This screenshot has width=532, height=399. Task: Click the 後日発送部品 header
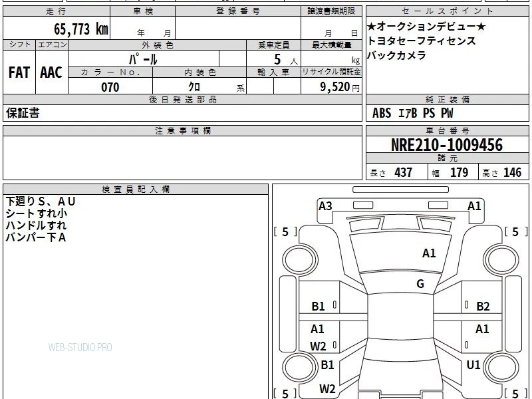click(183, 99)
